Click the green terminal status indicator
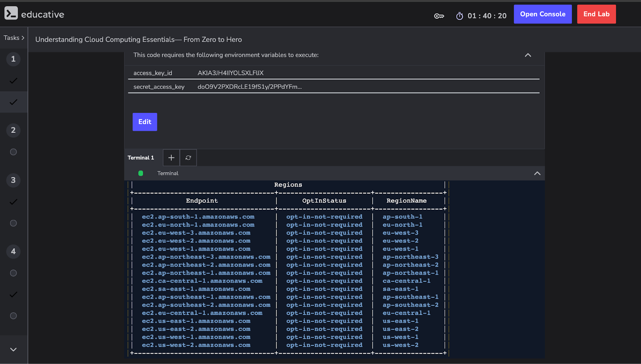Image resolution: width=641 pixels, height=364 pixels. coord(141,173)
